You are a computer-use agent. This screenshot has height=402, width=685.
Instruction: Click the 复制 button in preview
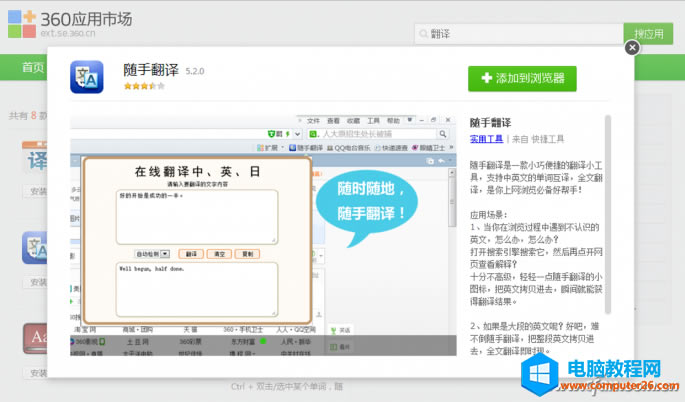pos(247,254)
